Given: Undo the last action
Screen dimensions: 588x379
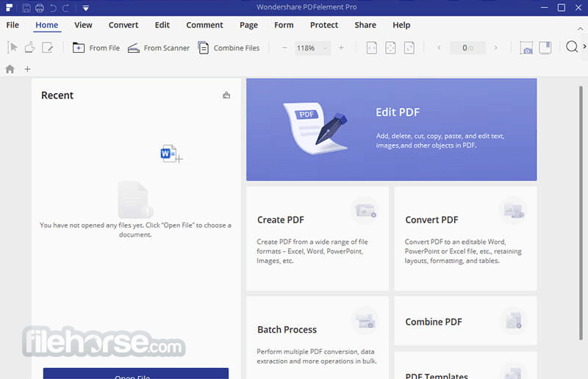Looking at the screenshot, I should coord(53,8).
